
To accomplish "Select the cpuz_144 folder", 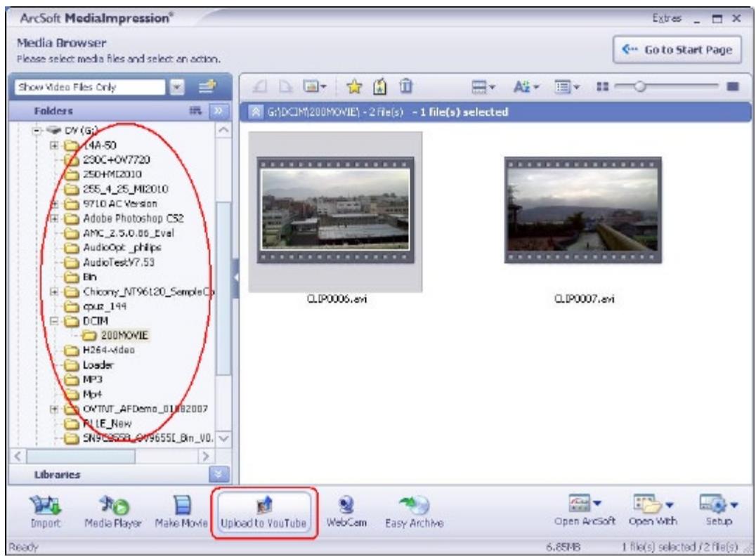I will [96, 306].
